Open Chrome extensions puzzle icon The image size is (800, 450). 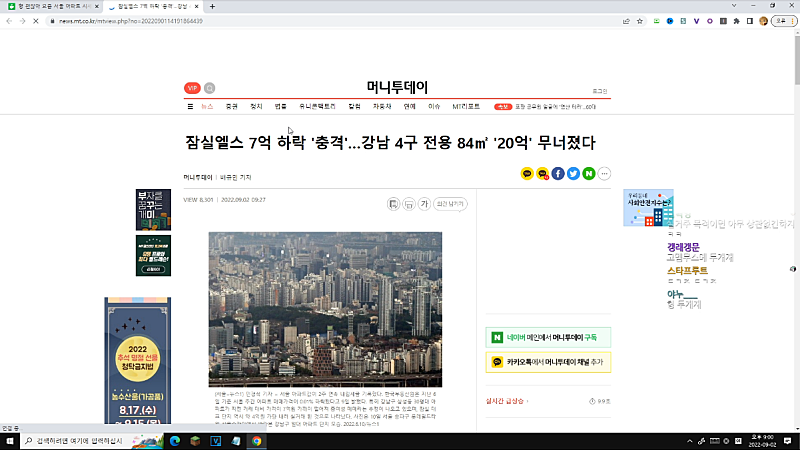(736, 21)
